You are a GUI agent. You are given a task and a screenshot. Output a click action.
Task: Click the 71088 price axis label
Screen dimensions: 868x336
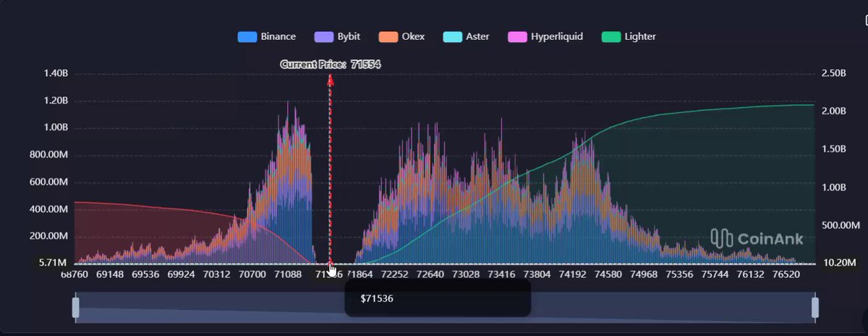coord(288,275)
